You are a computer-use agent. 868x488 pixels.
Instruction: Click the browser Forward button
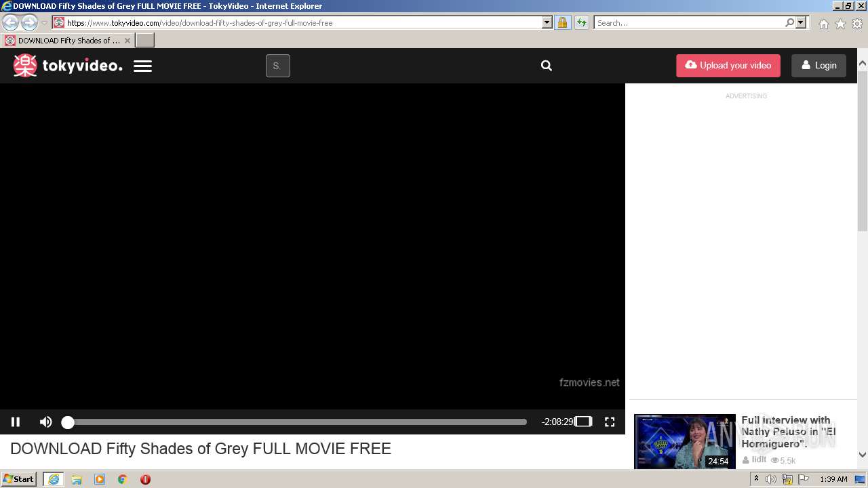[x=29, y=22]
